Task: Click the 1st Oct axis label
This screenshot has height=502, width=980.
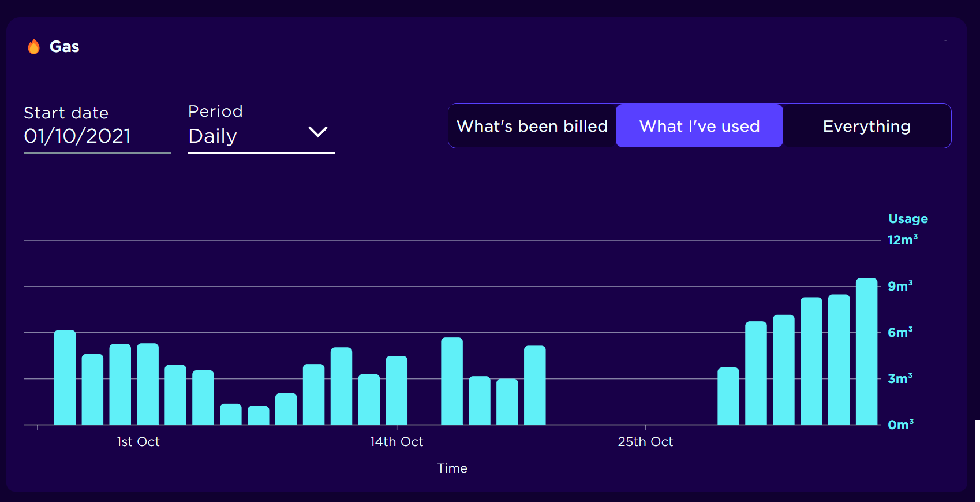Action: click(x=138, y=442)
